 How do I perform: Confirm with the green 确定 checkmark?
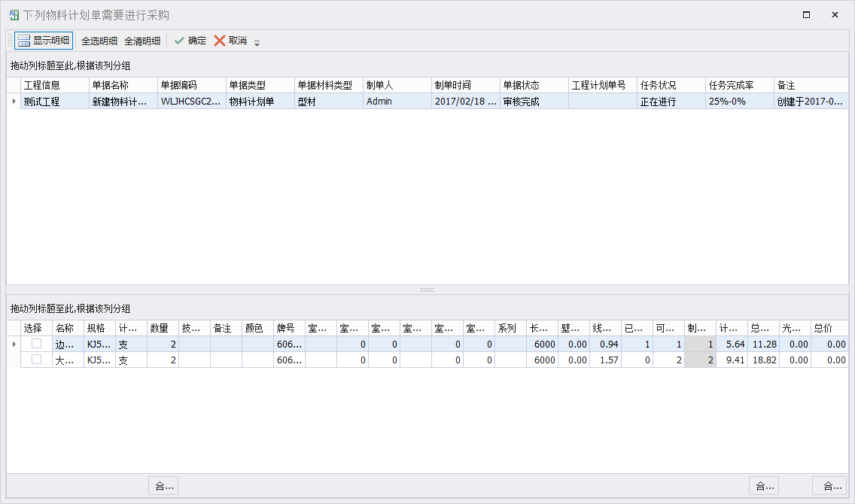click(x=190, y=41)
